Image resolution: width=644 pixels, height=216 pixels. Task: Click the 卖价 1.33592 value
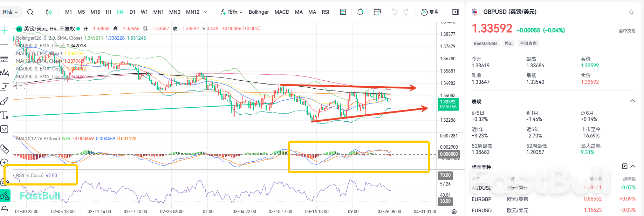click(x=590, y=82)
